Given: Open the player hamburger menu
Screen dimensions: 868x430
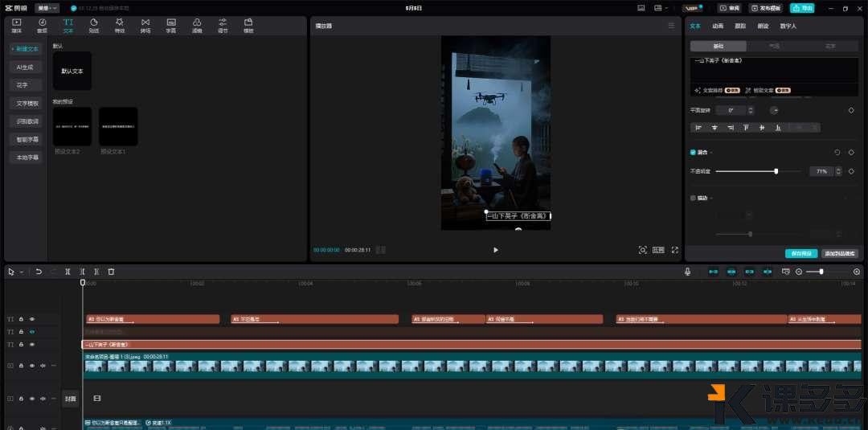Looking at the screenshot, I should pyautogui.click(x=671, y=26).
